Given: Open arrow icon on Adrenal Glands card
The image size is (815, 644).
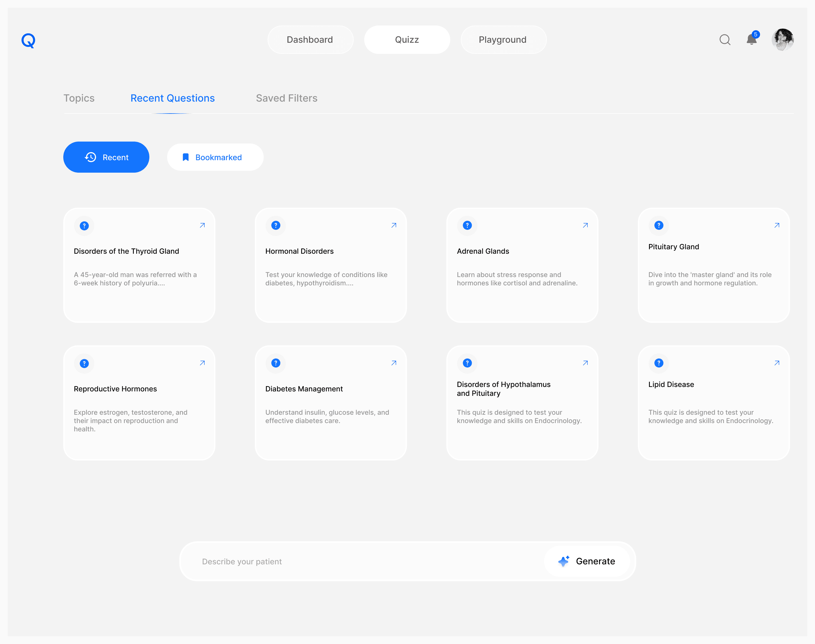Looking at the screenshot, I should coord(585,225).
